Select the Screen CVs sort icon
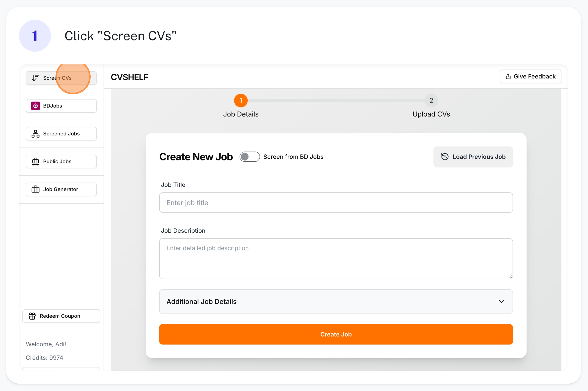Viewport: 588px width, 391px height. click(35, 78)
